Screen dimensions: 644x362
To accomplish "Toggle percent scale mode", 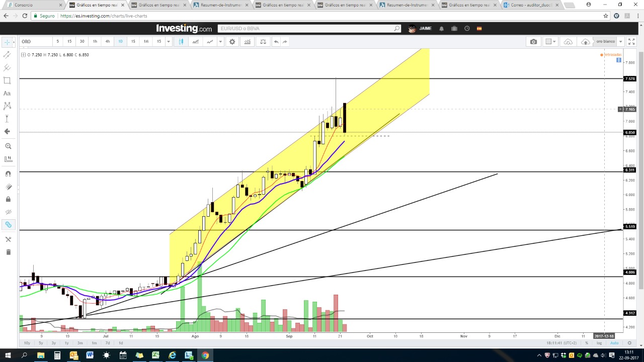I will click(x=587, y=343).
